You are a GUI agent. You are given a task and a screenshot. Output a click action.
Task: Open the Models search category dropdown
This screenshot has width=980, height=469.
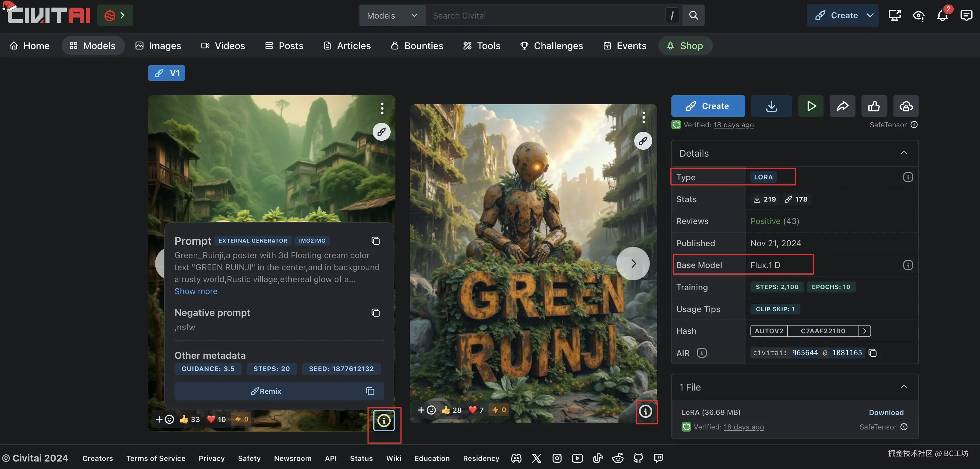pyautogui.click(x=392, y=16)
